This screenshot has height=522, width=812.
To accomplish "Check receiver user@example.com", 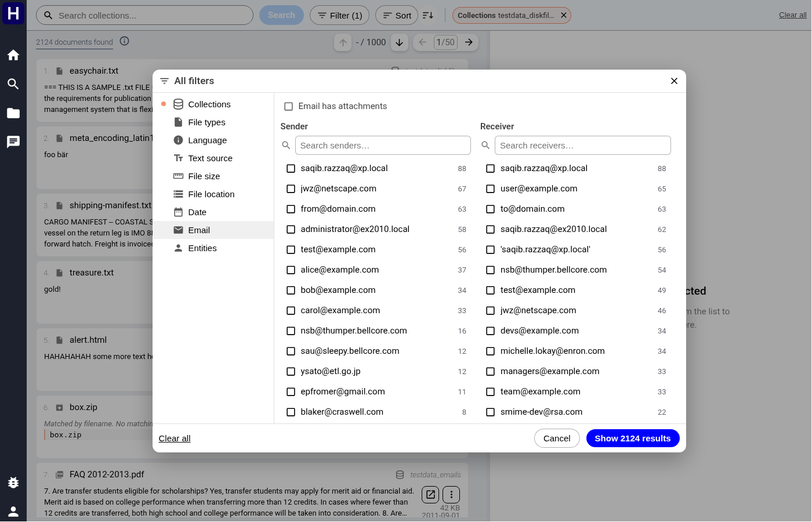I will tap(491, 189).
